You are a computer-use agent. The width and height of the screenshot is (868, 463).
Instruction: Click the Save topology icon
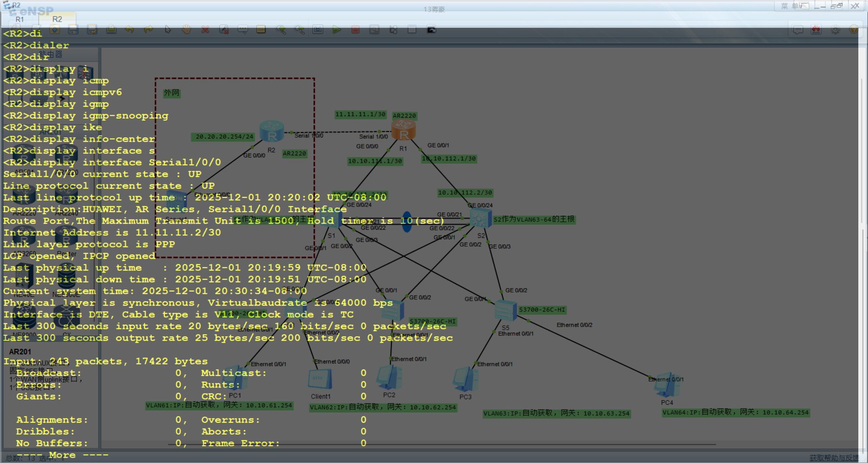click(73, 30)
